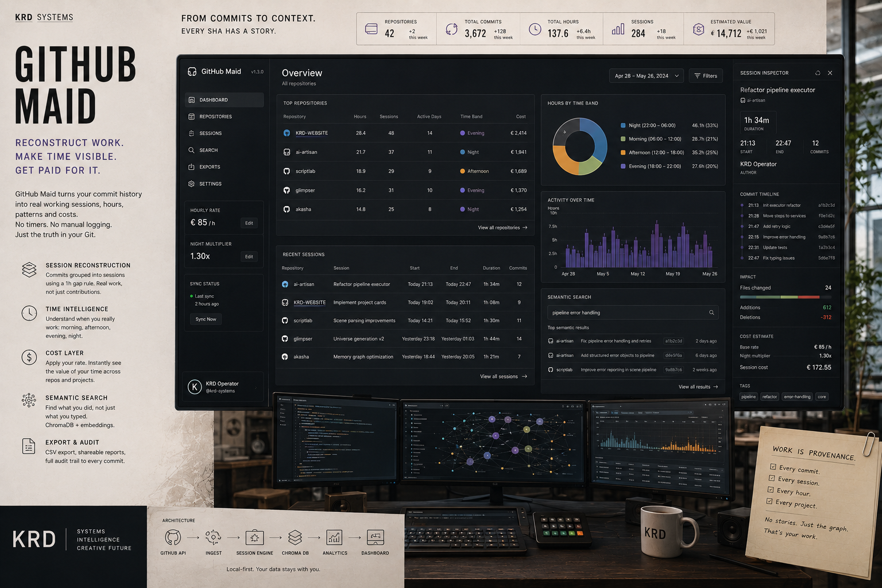Tick the Every session checkbox on the note

click(x=772, y=478)
